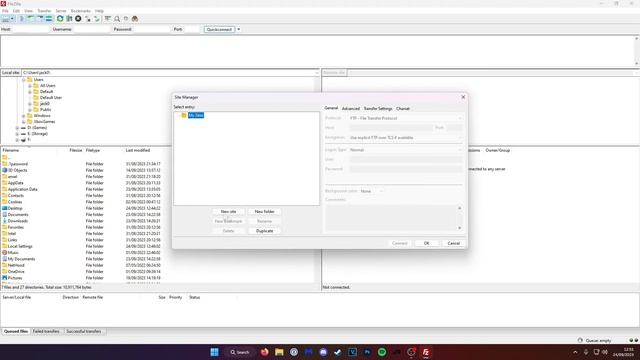The height and width of the screenshot is (360, 640).
Task: Expand the E: (Storage) drive node
Action: 18,134
